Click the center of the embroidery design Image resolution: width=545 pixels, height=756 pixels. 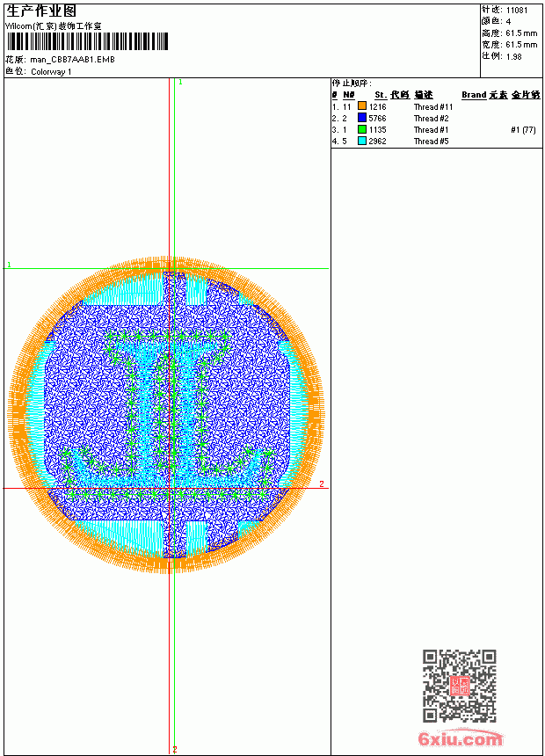click(166, 415)
